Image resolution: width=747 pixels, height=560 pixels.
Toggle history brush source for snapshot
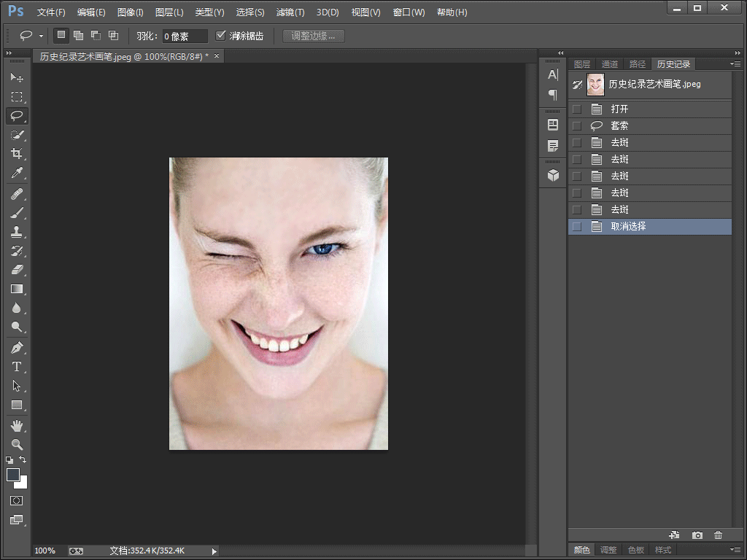click(577, 85)
